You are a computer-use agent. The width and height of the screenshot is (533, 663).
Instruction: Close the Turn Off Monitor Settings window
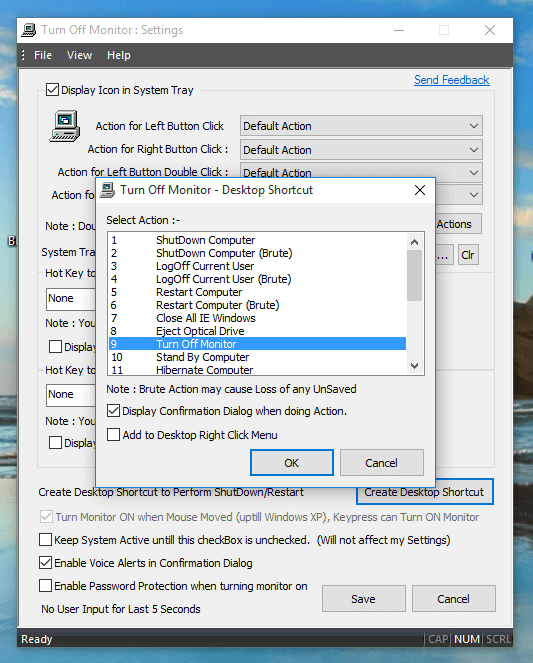(x=490, y=30)
